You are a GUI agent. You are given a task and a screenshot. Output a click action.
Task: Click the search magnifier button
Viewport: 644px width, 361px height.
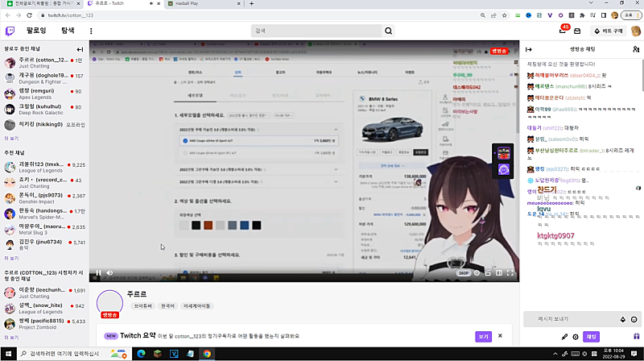tap(388, 31)
